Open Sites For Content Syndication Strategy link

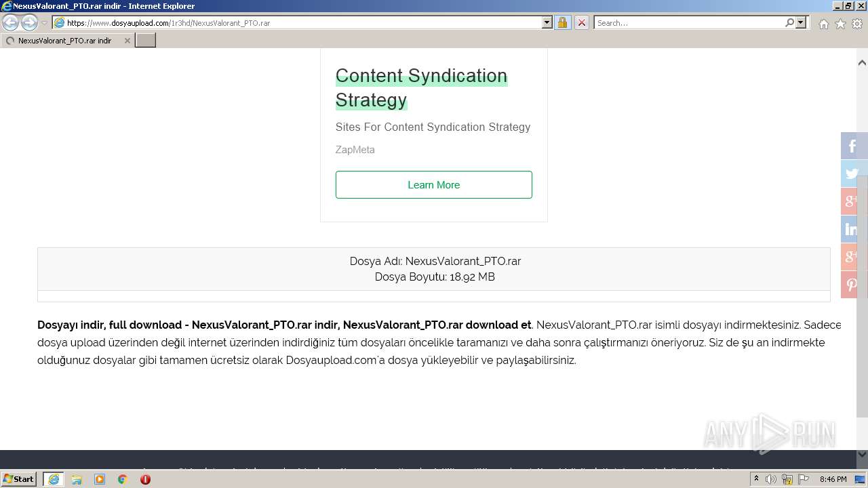click(x=433, y=127)
